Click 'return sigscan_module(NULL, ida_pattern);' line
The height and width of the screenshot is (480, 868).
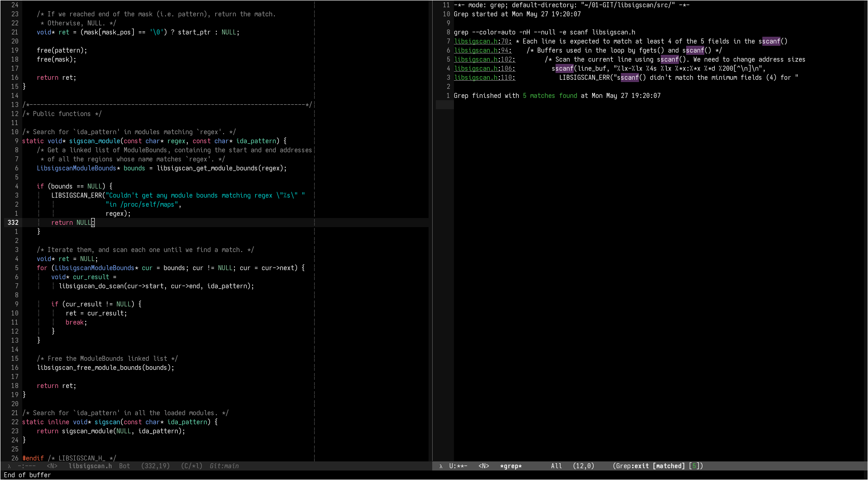click(x=111, y=431)
